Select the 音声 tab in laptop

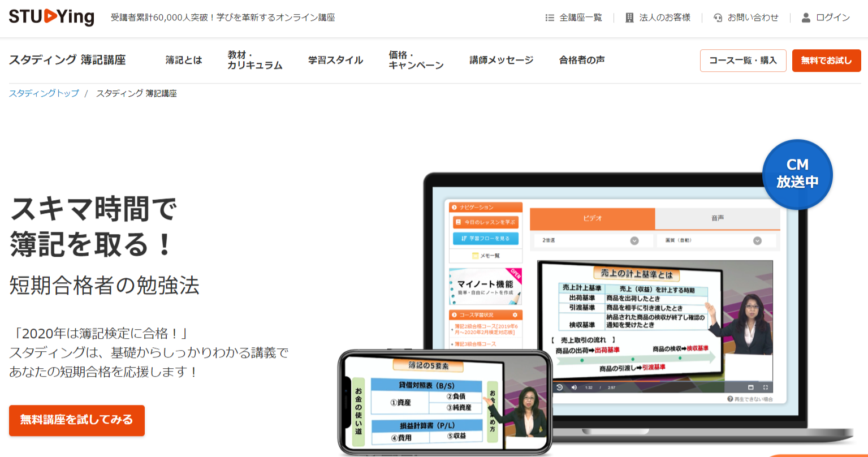[x=718, y=218]
